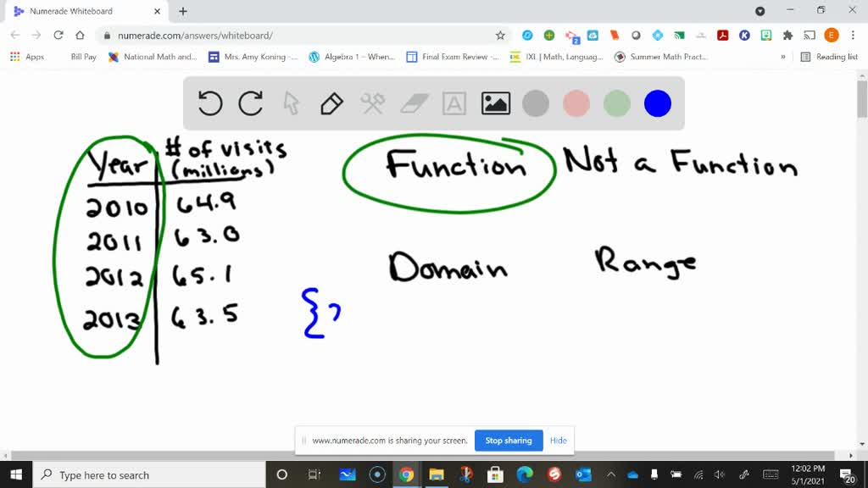Hide the screen sharing notification bar
Viewport: 868px width, 488px height.
[x=558, y=441]
